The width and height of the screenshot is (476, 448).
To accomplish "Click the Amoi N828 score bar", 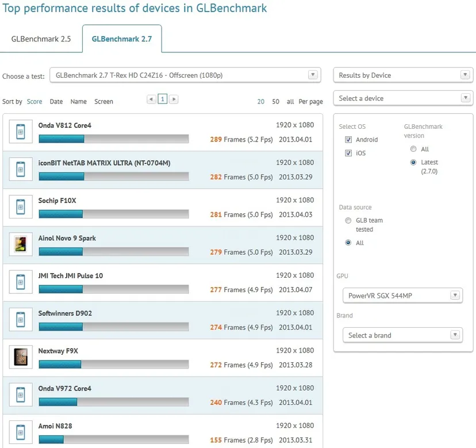I will coord(114,439).
